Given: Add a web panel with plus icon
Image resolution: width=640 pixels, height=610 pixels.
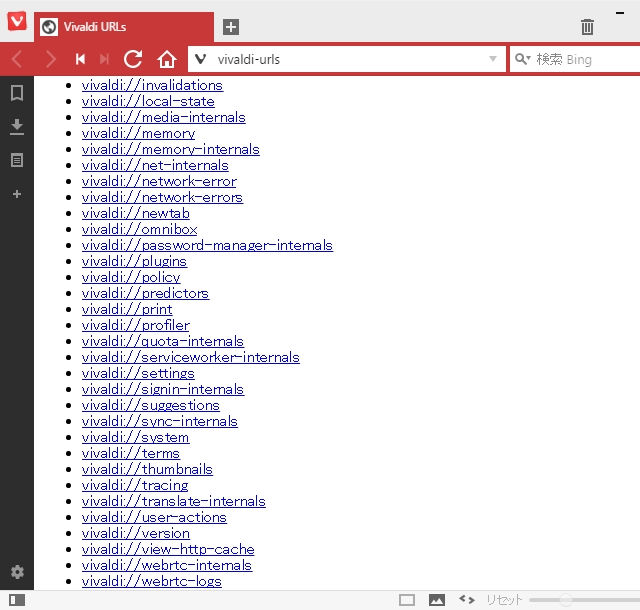Looking at the screenshot, I should (17, 194).
